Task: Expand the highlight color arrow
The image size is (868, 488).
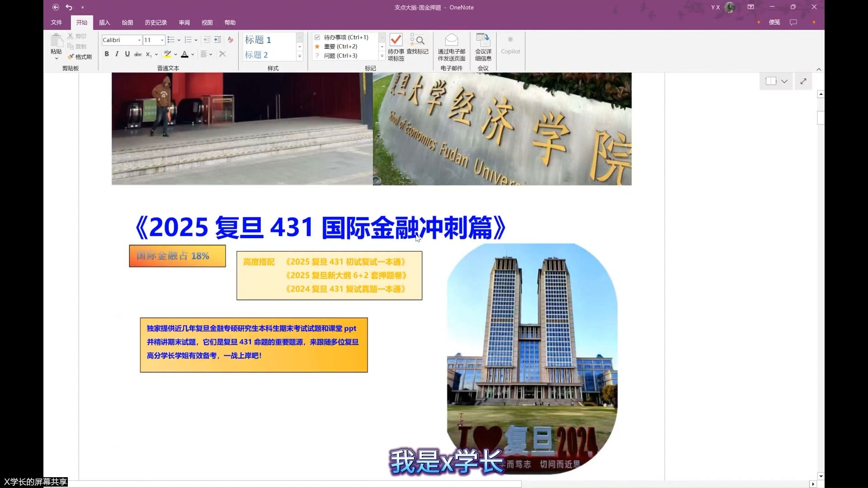Action: pyautogui.click(x=175, y=55)
